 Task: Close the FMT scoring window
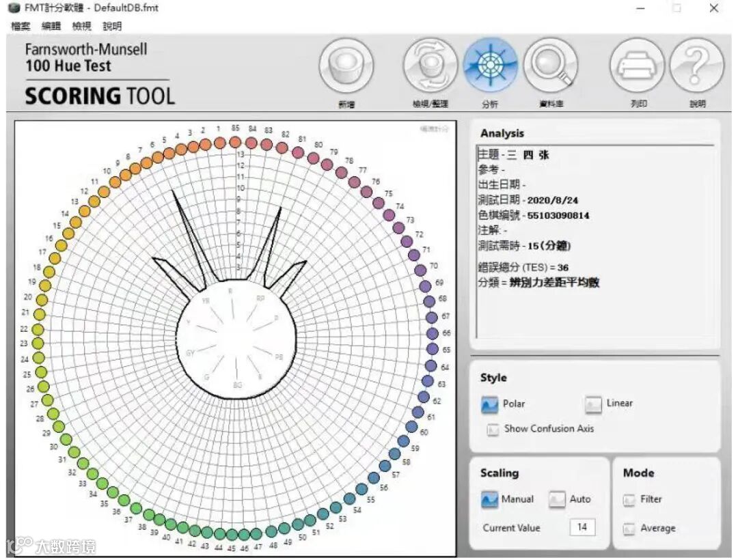[x=714, y=8]
